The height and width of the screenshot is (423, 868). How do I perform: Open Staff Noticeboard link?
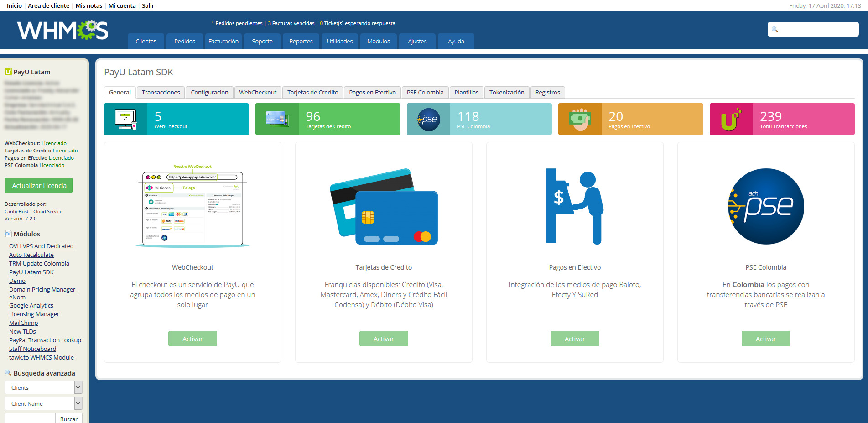click(x=33, y=349)
